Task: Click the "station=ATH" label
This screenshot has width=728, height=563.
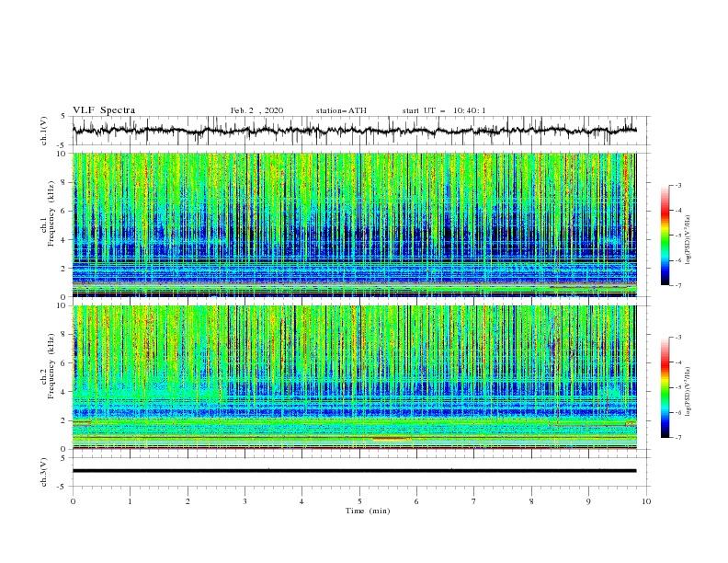Action: point(341,110)
